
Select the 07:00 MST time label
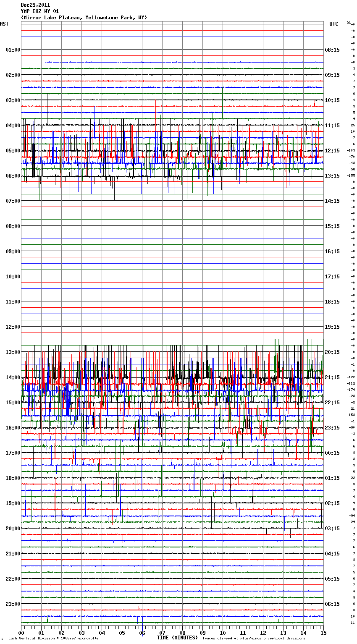(x=13, y=201)
